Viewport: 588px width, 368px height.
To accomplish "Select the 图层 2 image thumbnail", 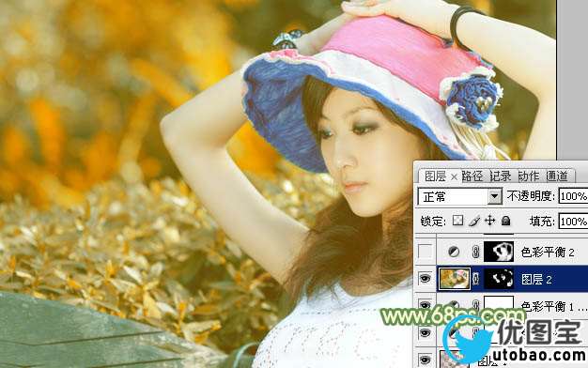I will pos(454,279).
